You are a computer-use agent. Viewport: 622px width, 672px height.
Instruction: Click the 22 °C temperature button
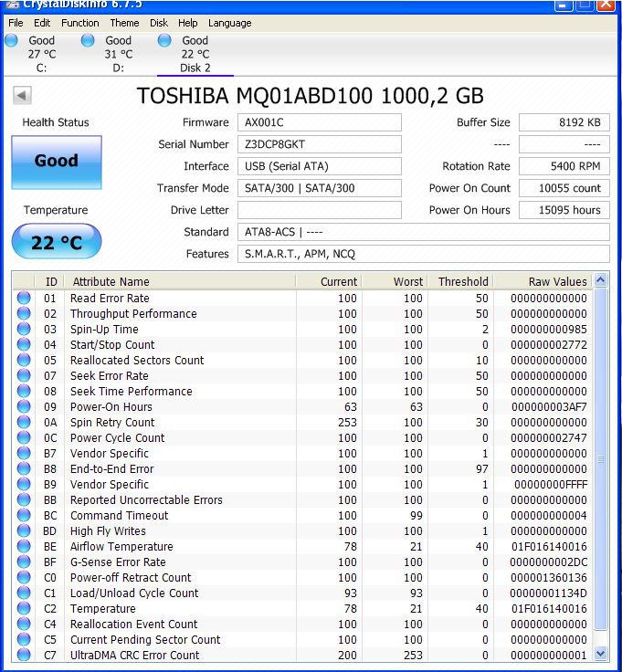tap(57, 242)
